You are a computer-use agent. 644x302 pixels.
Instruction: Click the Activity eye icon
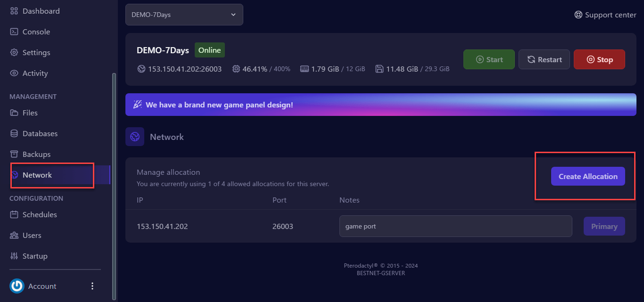click(x=14, y=73)
